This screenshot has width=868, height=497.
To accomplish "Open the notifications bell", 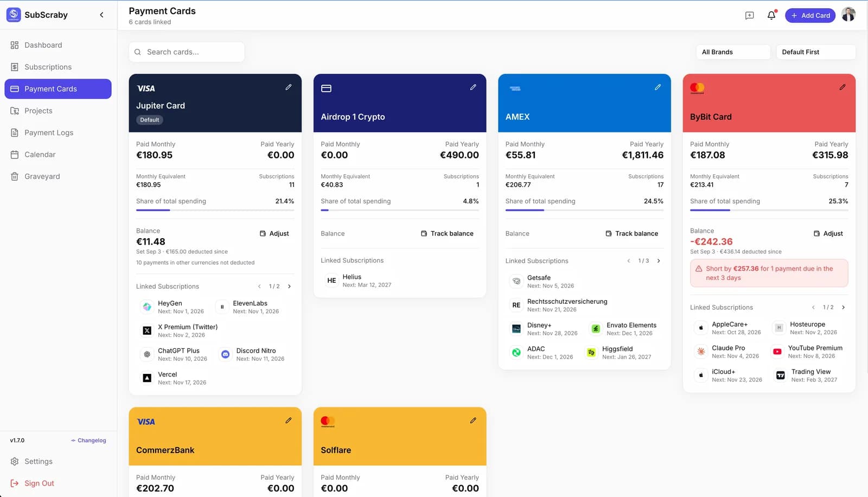I will pyautogui.click(x=771, y=15).
